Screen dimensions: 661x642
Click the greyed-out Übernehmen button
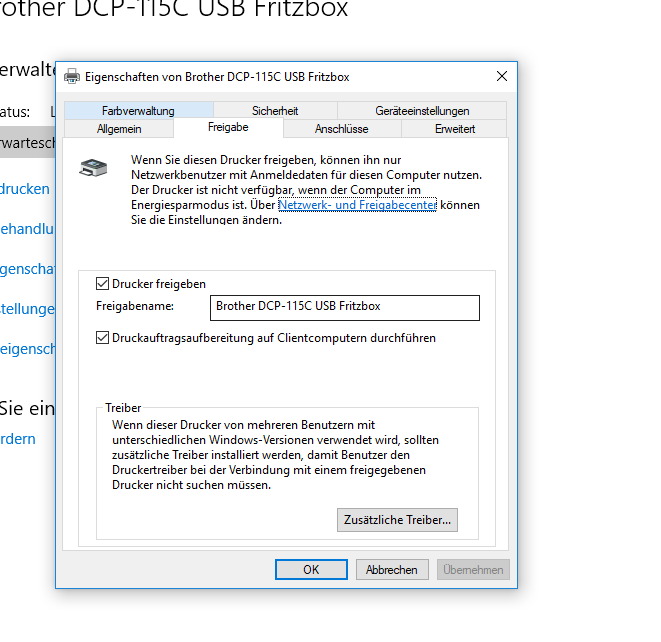click(x=473, y=569)
